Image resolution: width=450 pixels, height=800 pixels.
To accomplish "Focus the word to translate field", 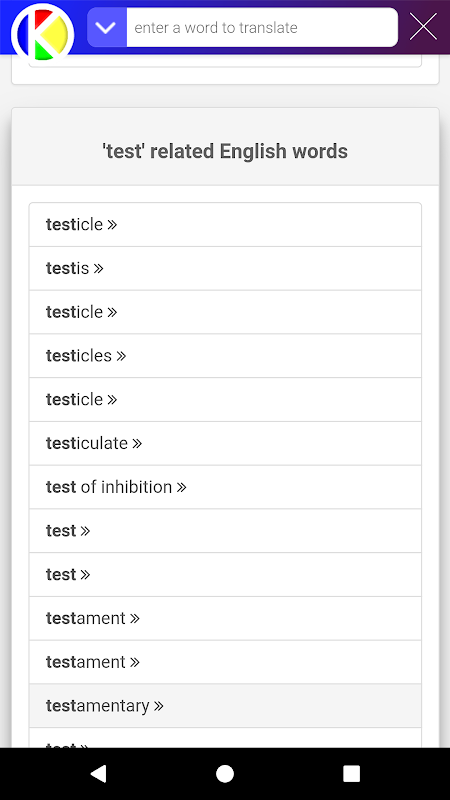I will pyautogui.click(x=262, y=28).
